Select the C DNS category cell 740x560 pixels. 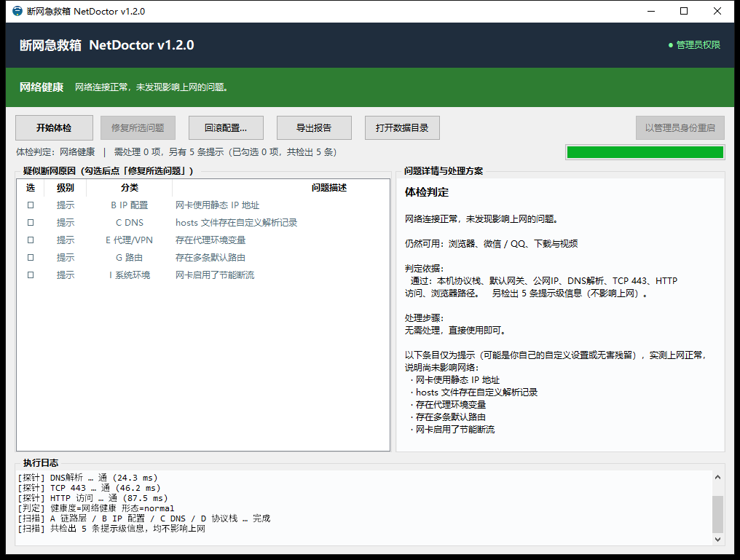(x=130, y=223)
